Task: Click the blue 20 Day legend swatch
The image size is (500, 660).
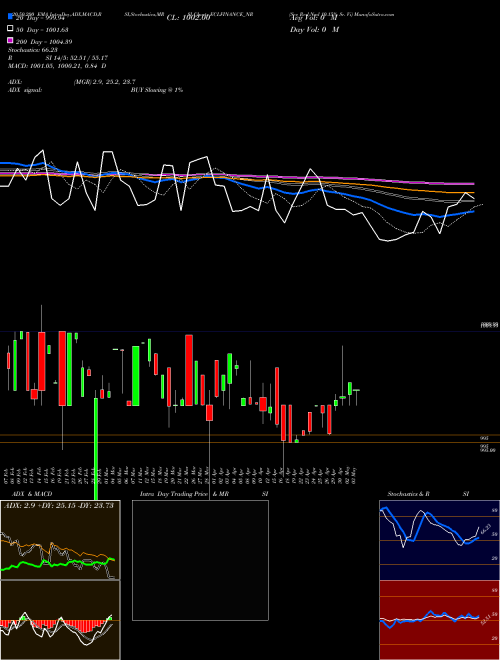Action: coord(10,17)
